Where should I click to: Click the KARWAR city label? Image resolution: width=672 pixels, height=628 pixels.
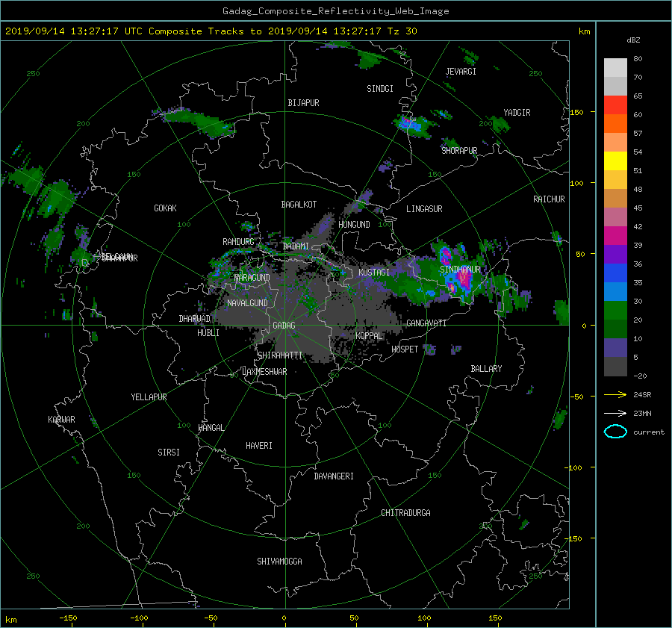point(61,420)
